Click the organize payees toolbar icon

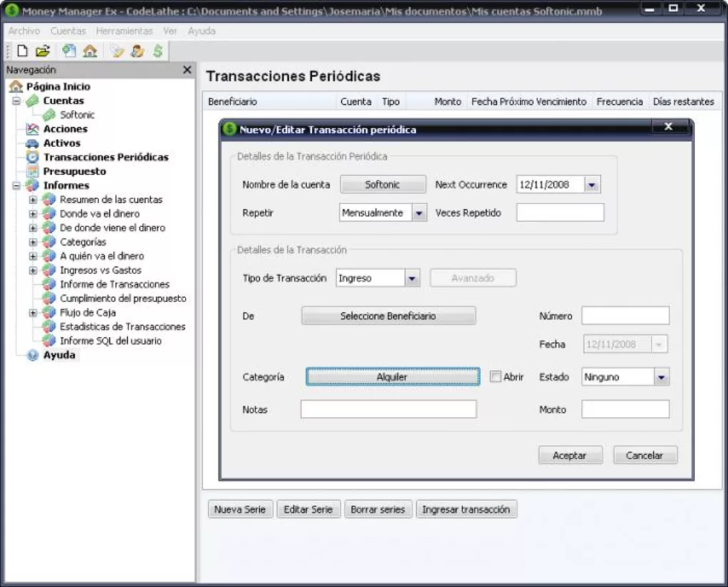coord(136,51)
